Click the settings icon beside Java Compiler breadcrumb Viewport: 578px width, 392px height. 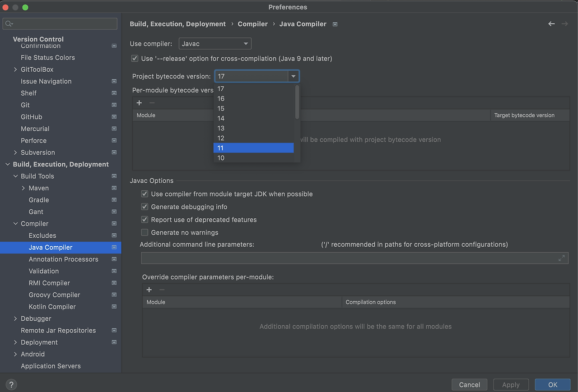335,24
